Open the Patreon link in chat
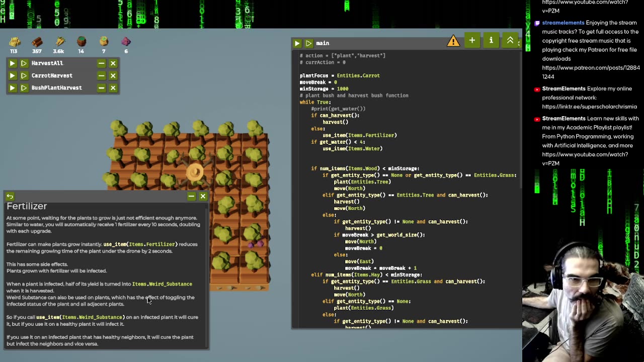Screen dimensions: 644x362 point(591,72)
